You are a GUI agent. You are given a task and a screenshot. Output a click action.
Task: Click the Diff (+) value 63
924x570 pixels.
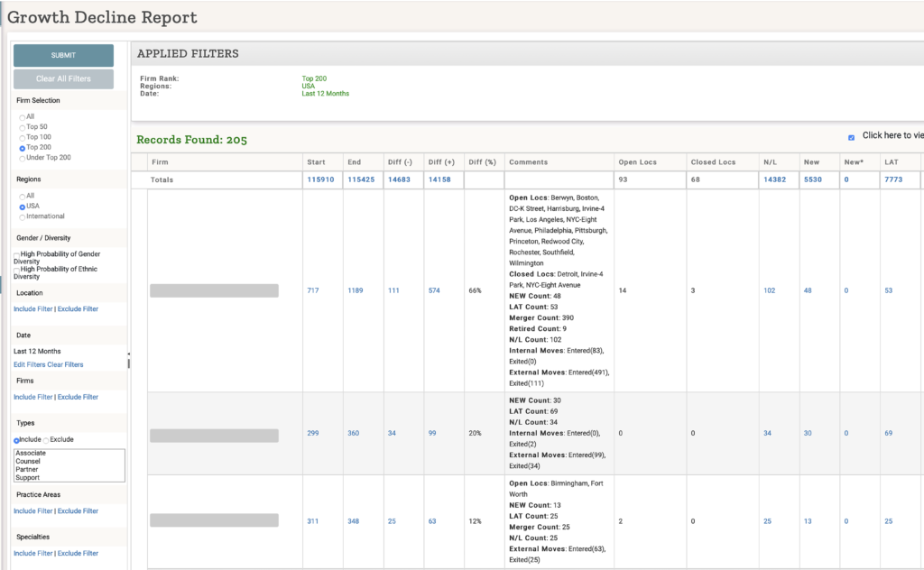tap(432, 521)
